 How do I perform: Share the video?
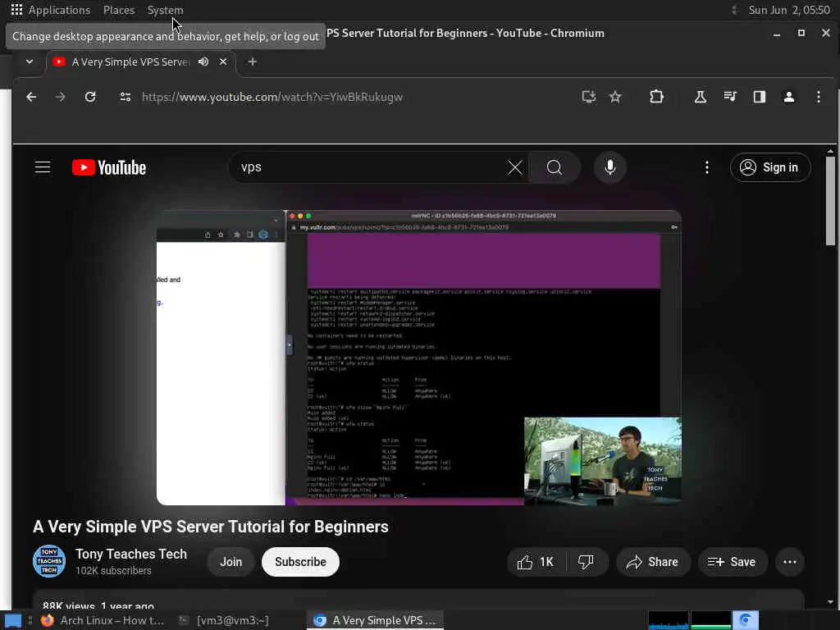pyautogui.click(x=652, y=562)
